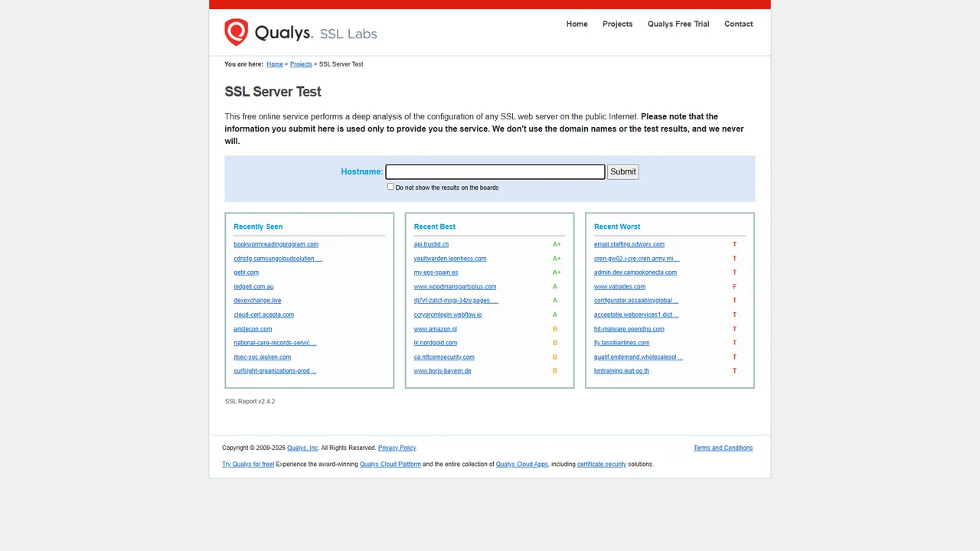Screen dimensions: 980x551
Task: Focus the Hostname input field
Action: (495, 171)
